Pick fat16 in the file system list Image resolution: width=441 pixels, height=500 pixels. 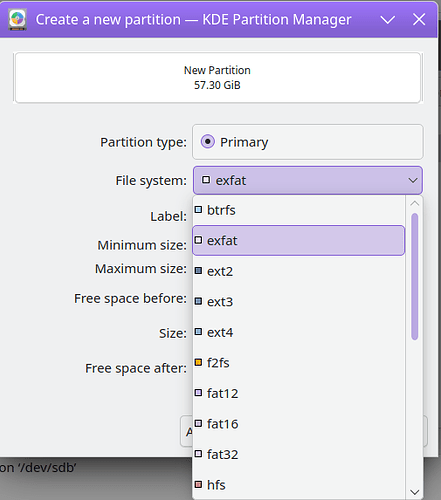pos(299,424)
